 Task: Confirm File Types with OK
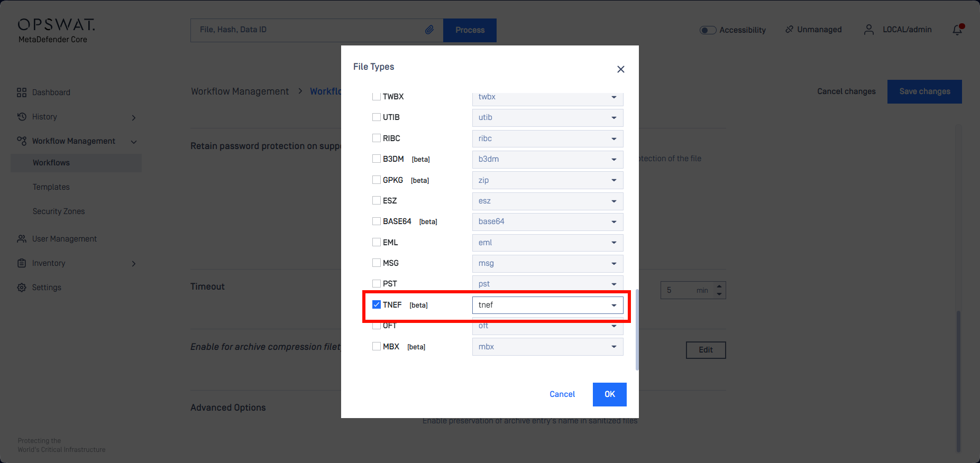click(x=609, y=394)
